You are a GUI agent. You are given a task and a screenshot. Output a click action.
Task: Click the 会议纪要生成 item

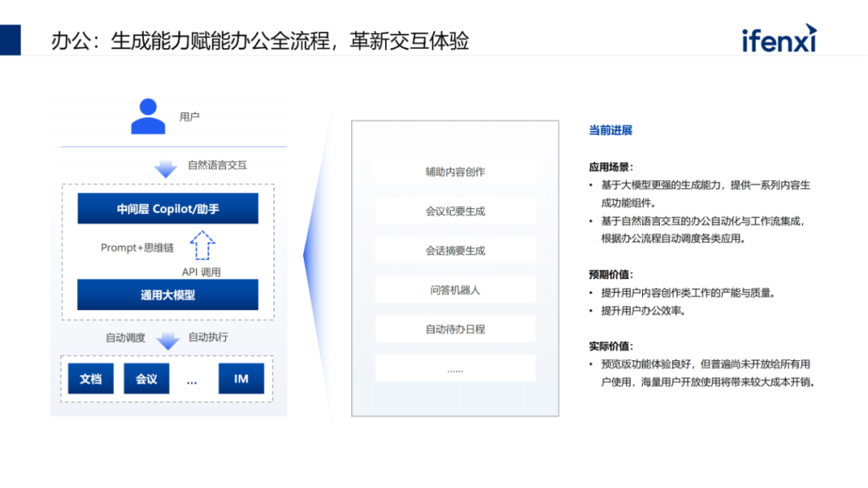[455, 211]
